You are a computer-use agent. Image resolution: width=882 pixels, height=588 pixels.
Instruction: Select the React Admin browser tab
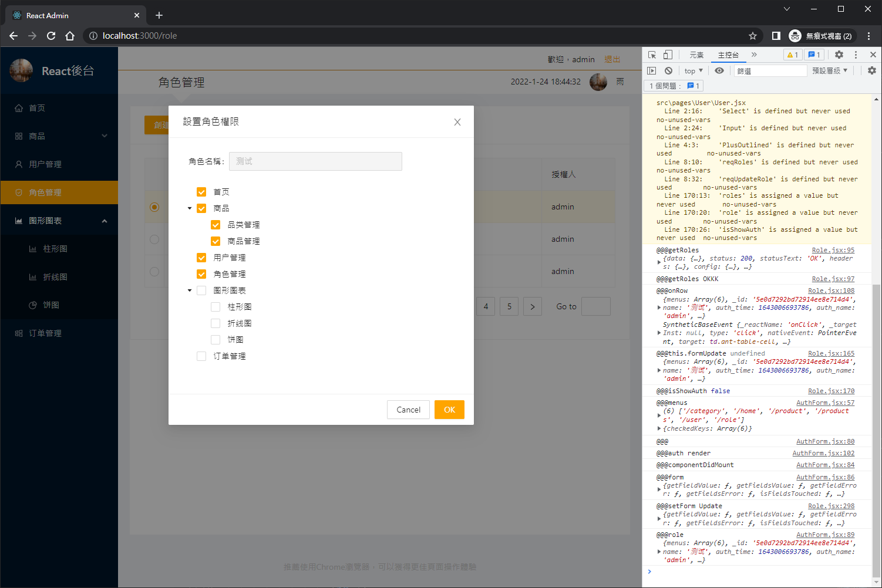(74, 15)
